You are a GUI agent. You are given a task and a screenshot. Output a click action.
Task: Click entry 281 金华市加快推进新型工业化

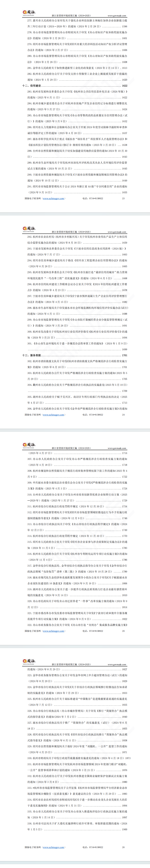click(x=77, y=68)
